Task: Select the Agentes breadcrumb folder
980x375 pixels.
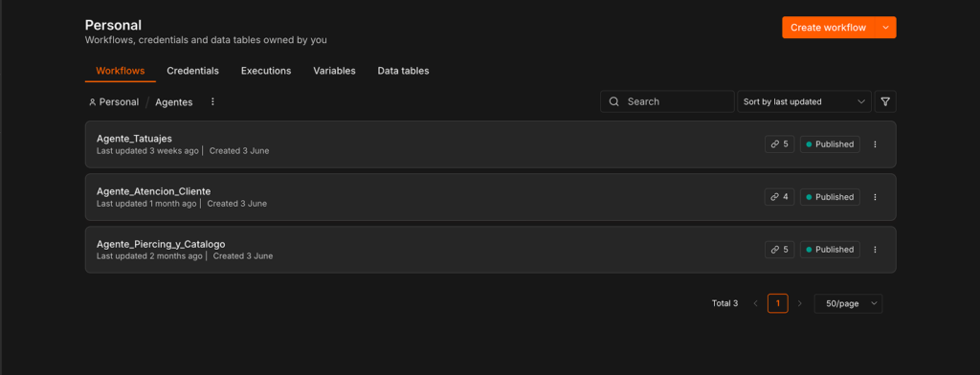Action: (174, 101)
